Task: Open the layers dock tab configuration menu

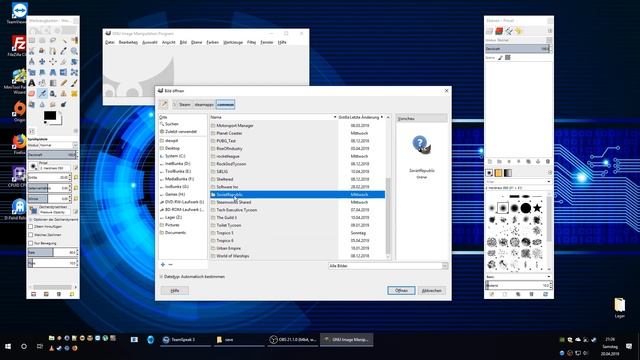Action: [x=549, y=31]
